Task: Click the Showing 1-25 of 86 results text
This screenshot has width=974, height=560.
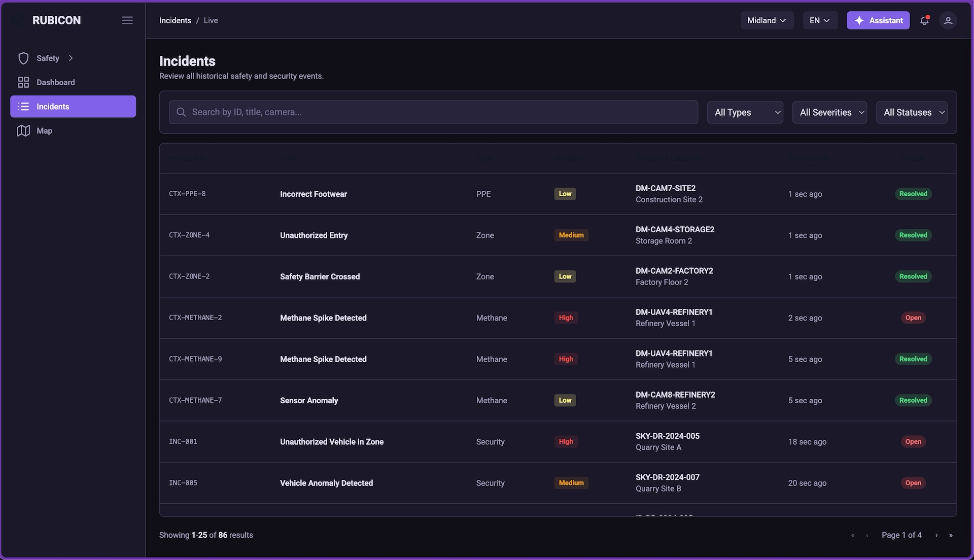Action: point(206,535)
